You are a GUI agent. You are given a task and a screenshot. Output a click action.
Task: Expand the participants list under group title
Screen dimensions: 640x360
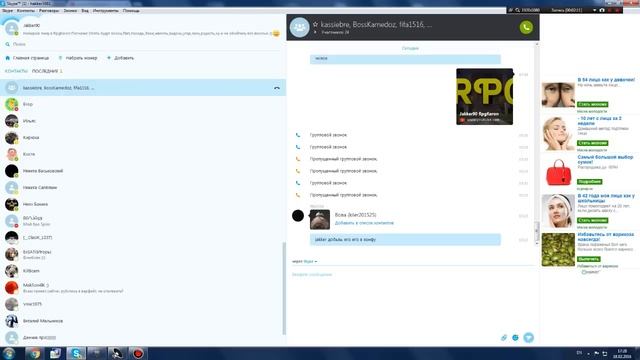pyautogui.click(x=316, y=32)
